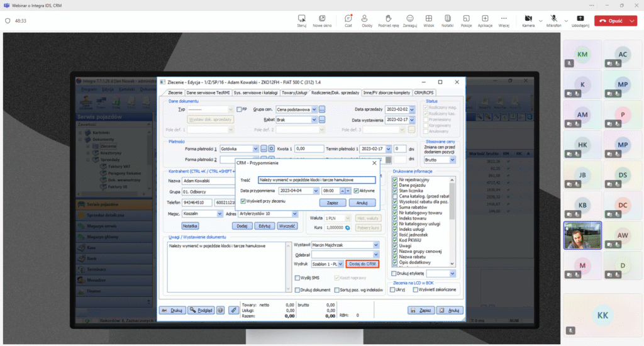The image size is (644, 346).
Task: Open Inne/FV zbiorcze-komplety tab
Action: pyautogui.click(x=387, y=92)
